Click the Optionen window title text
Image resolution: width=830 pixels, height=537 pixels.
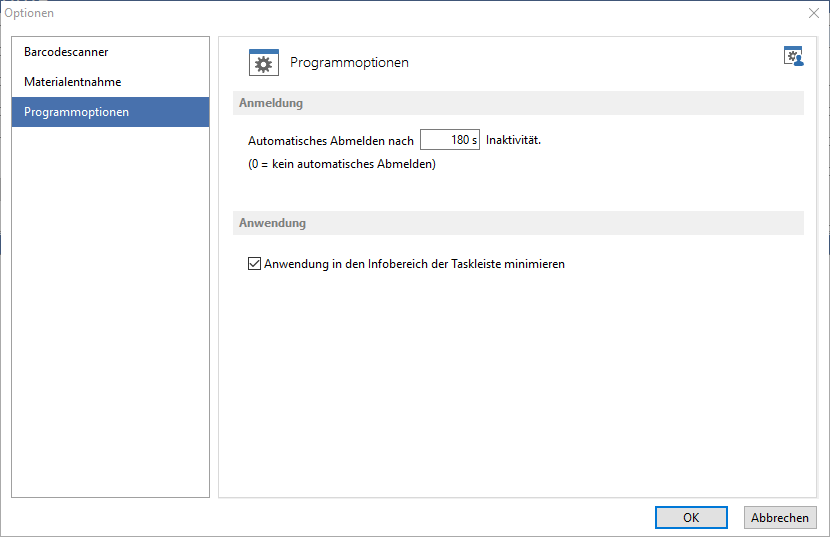[x=29, y=13]
